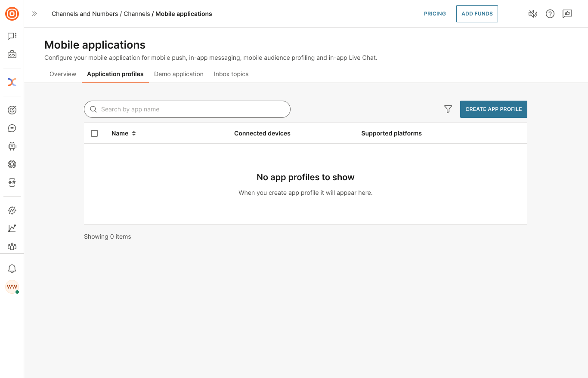Screen dimensions: 588x378
Task: Give feedback via the thumbs-up bubble icon
Action: 567,14
